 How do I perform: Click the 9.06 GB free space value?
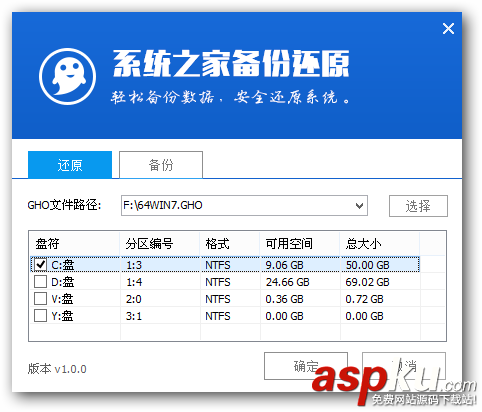tap(284, 265)
